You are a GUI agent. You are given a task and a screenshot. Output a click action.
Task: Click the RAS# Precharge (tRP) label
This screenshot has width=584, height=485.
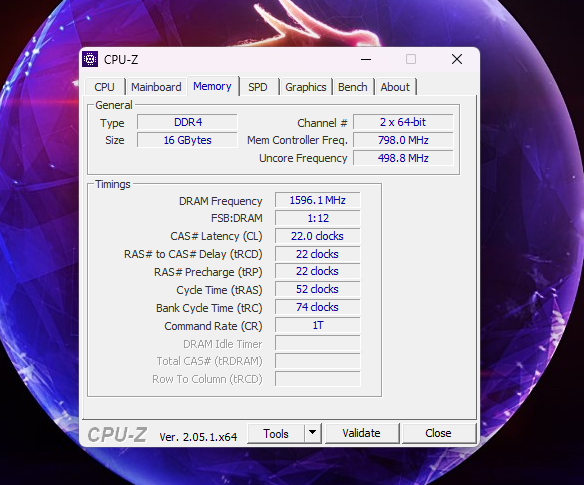208,272
